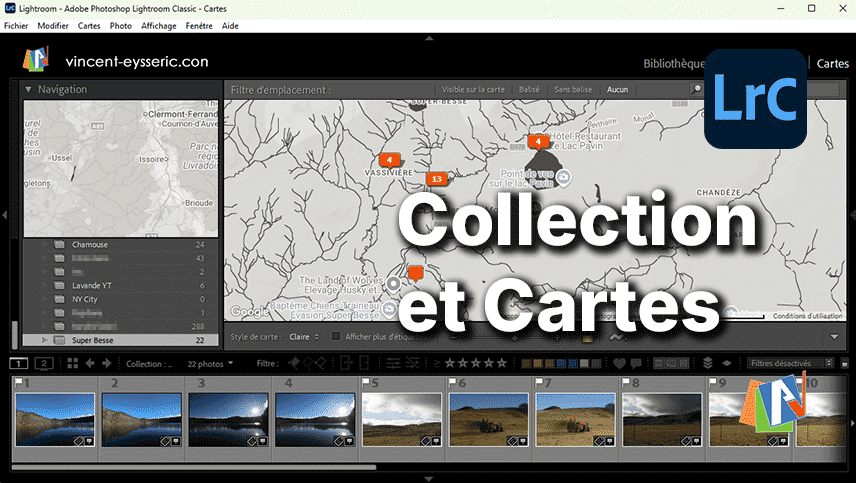Screen dimensions: 856x483
Task: Filter photos with comments bubble icon
Action: tap(635, 363)
